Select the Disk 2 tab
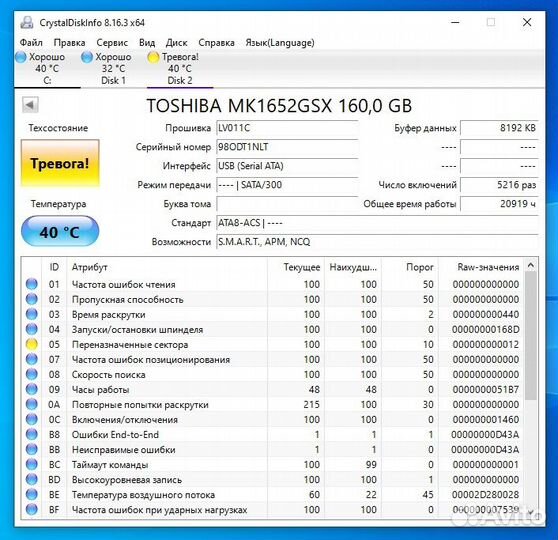Screen dimensions: 558x540 tap(180, 69)
